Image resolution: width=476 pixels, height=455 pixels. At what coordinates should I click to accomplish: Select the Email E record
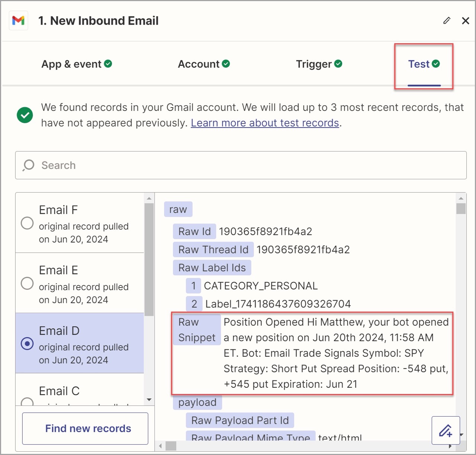coord(27,283)
